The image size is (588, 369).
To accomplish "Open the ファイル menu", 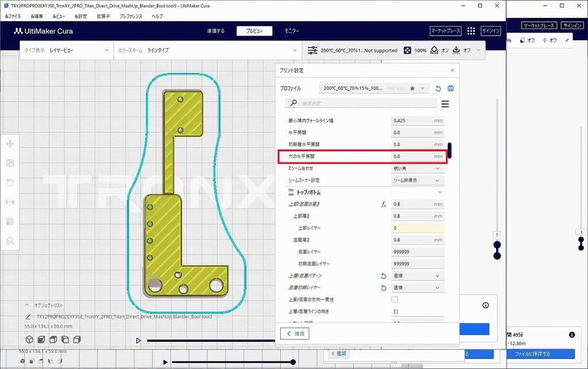I will click(13, 16).
